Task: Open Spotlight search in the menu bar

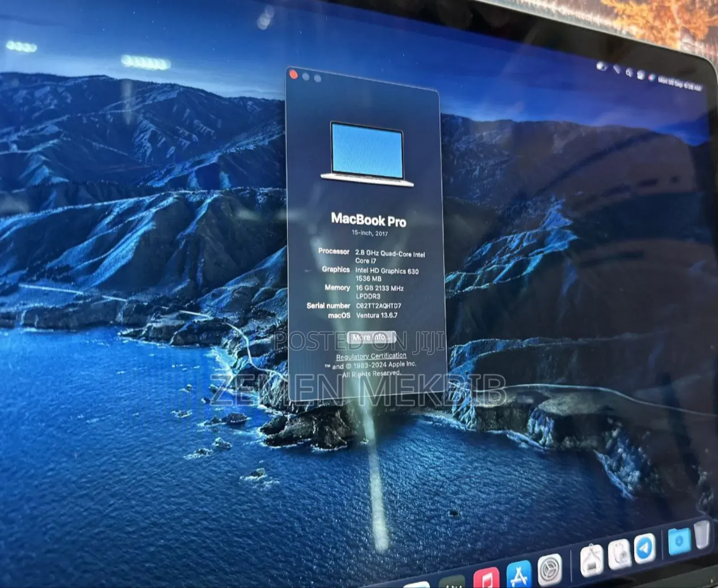Action: (x=628, y=73)
